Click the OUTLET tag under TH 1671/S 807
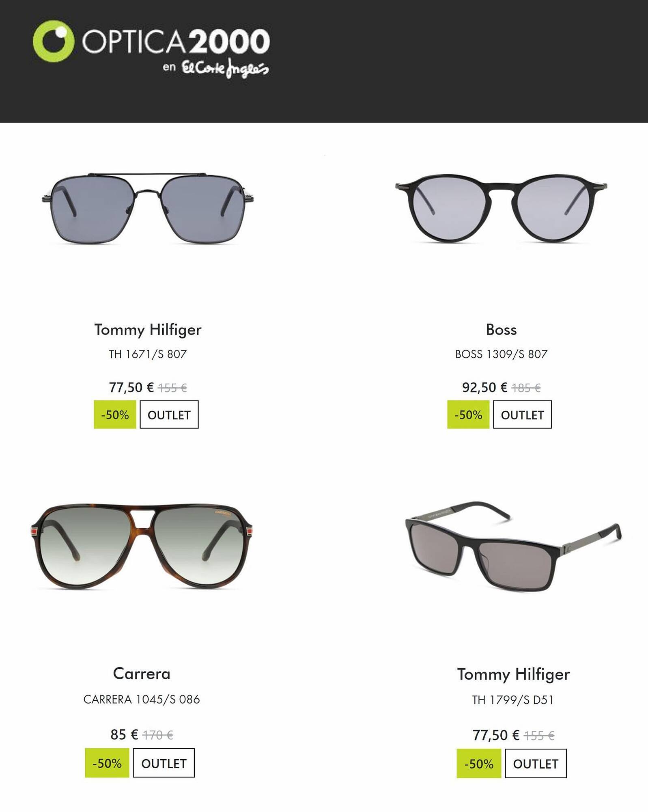Screen dimensions: 648x812 point(169,415)
